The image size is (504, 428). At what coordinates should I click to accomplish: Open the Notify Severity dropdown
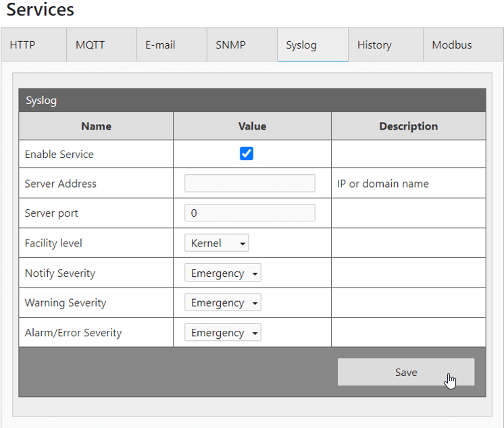222,273
